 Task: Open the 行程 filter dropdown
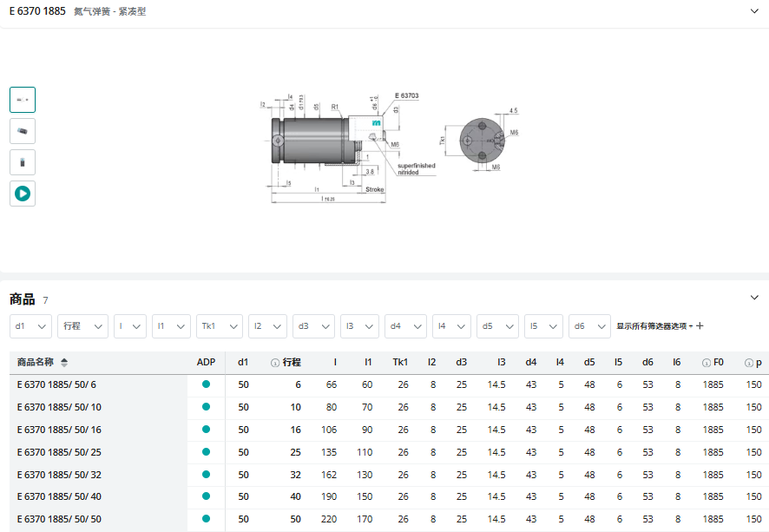pyautogui.click(x=82, y=326)
